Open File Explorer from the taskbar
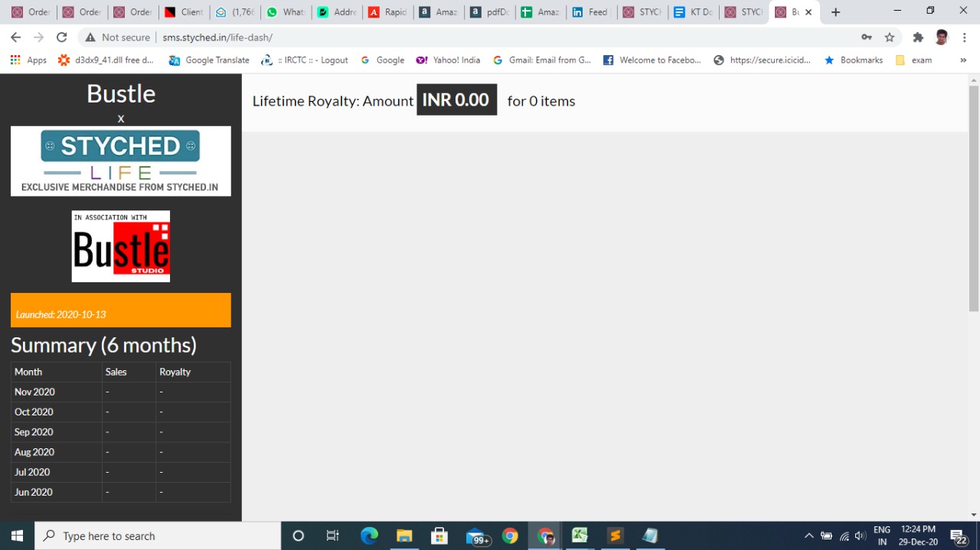Viewport: 980px width, 550px height. tap(404, 535)
